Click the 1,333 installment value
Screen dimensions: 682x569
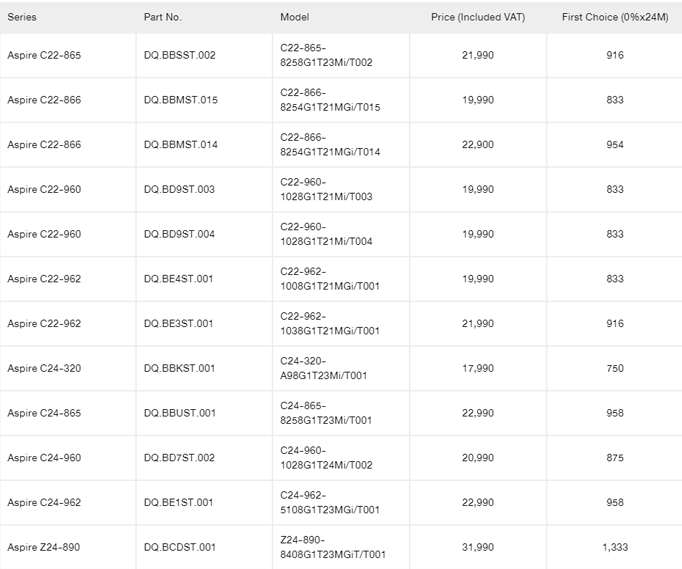click(614, 547)
